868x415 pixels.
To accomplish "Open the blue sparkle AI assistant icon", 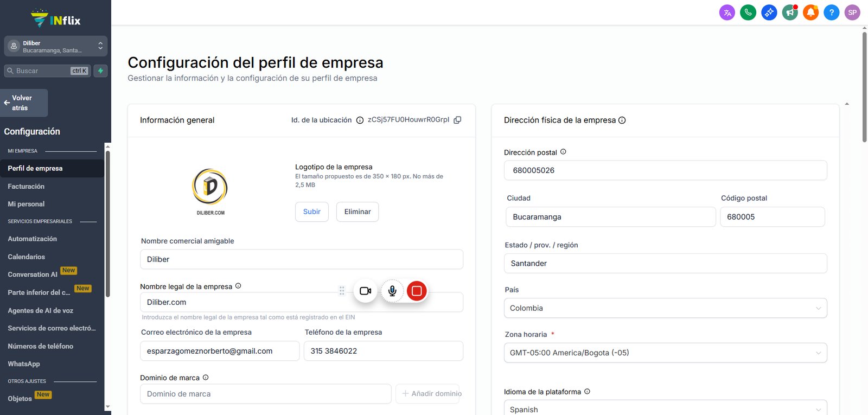I will [769, 12].
